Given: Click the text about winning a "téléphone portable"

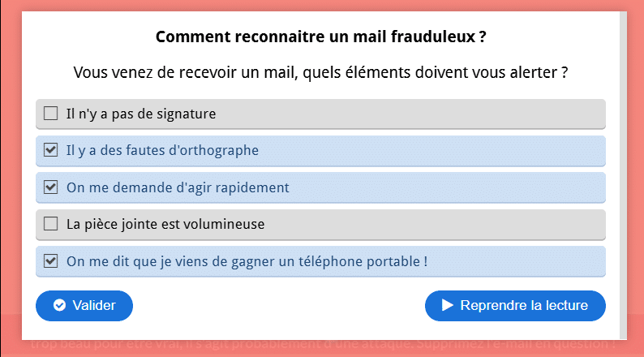Looking at the screenshot, I should coord(247,261).
